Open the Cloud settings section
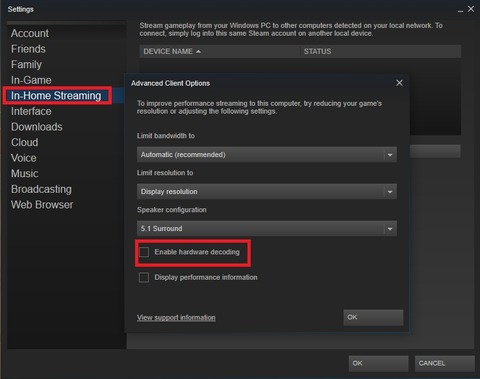 [25, 142]
